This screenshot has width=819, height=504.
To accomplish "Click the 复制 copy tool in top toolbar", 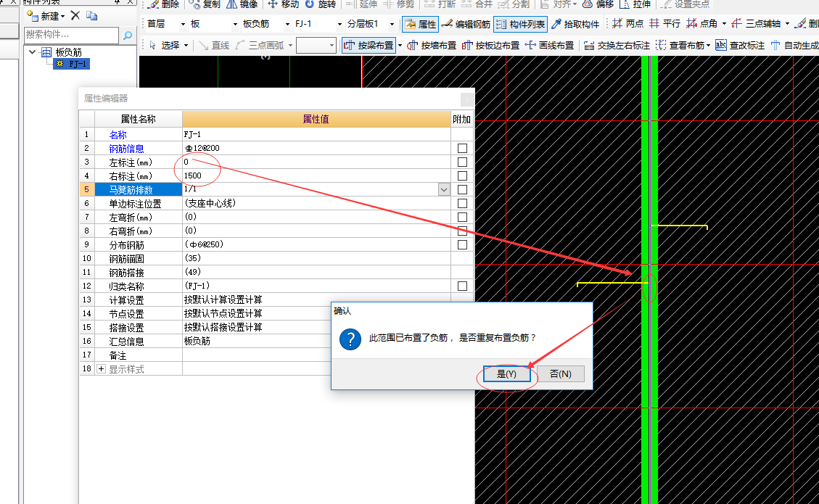I will click(205, 4).
